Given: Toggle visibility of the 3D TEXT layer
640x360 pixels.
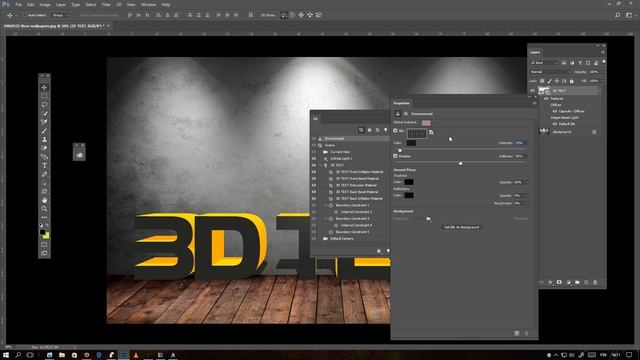Looking at the screenshot, I should 533,91.
